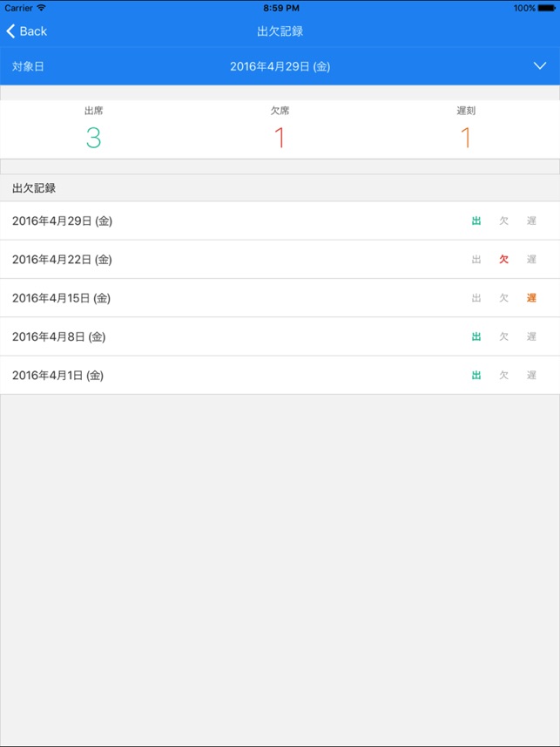This screenshot has height=747, width=560.
Task: Tap the 欠席 count of 1
Action: tap(280, 138)
